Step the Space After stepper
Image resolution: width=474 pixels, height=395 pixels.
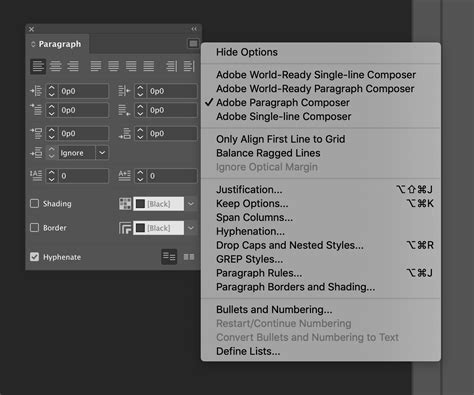click(140, 133)
